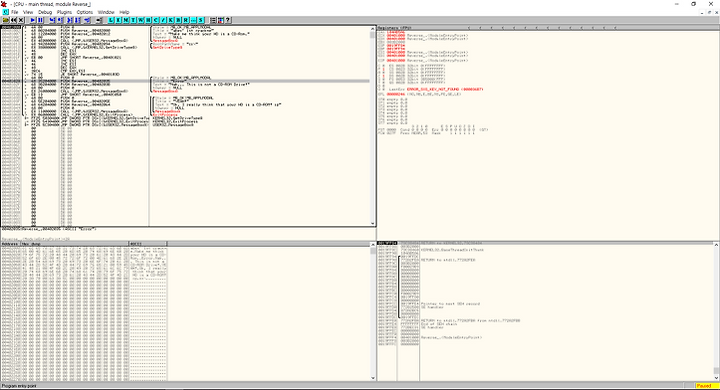This screenshot has height=390, width=720.
Task: Select 'Pointer to next SEH record' stack entry
Action: [x=450, y=304]
